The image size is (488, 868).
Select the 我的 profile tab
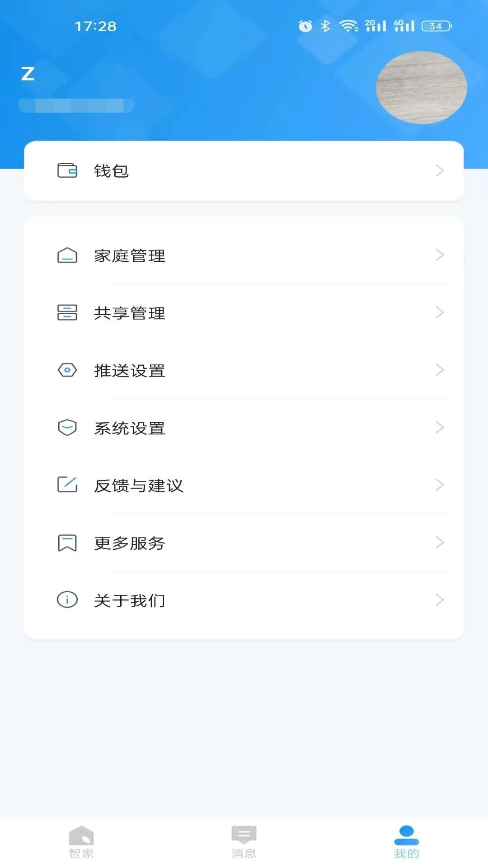406,842
